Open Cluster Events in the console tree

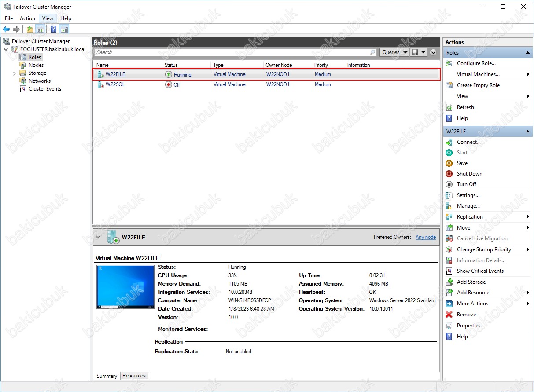(45, 89)
